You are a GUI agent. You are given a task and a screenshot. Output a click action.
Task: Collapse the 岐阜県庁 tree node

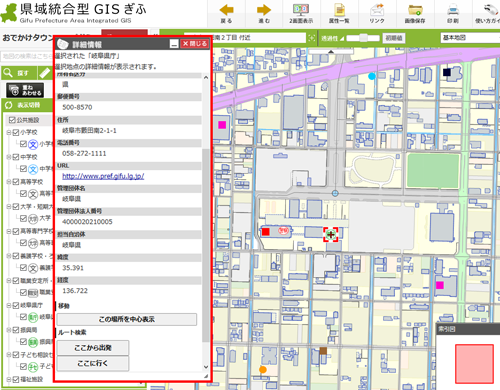[x=9, y=305]
